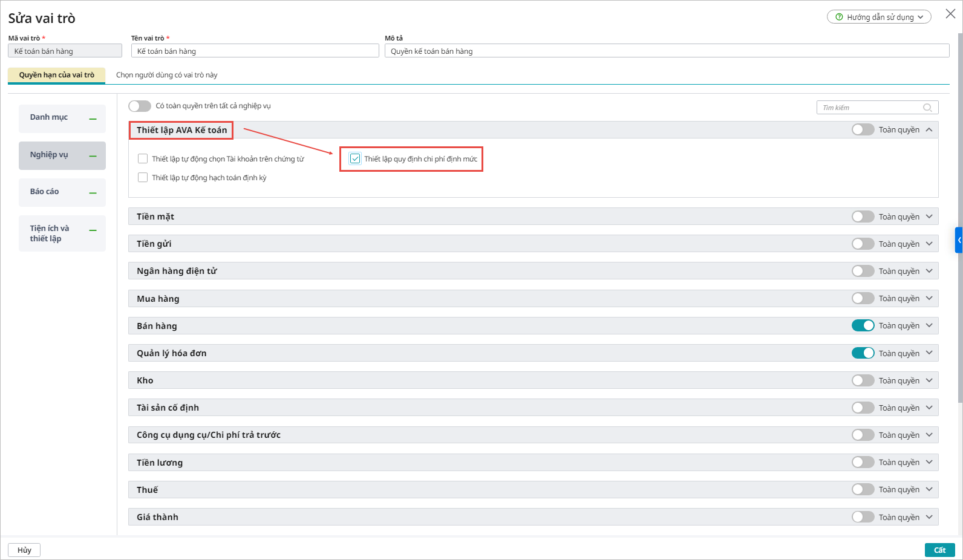The image size is (963, 560).
Task: Click minus icon beside Tiện ích và thiết lập
Action: click(x=93, y=230)
